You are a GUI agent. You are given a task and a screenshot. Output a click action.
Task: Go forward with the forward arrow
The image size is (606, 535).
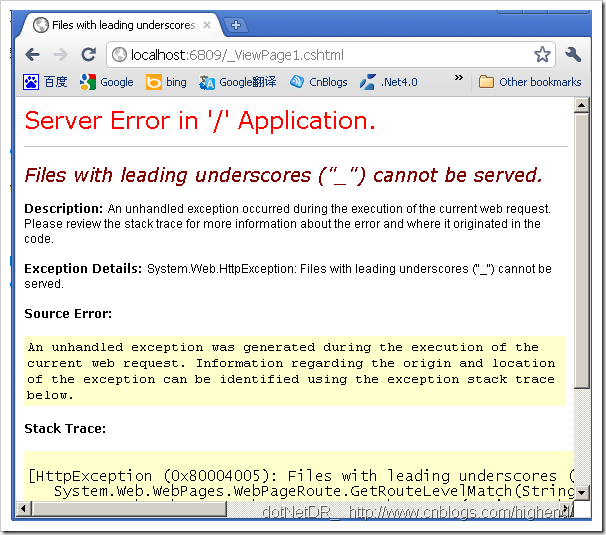(61, 55)
